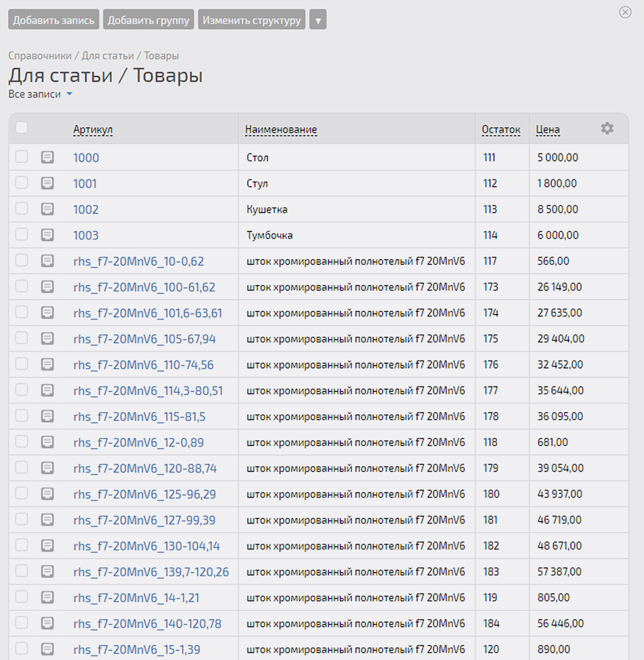The width and height of the screenshot is (644, 660).
Task: Open table column settings gear icon
Action: pos(606,128)
